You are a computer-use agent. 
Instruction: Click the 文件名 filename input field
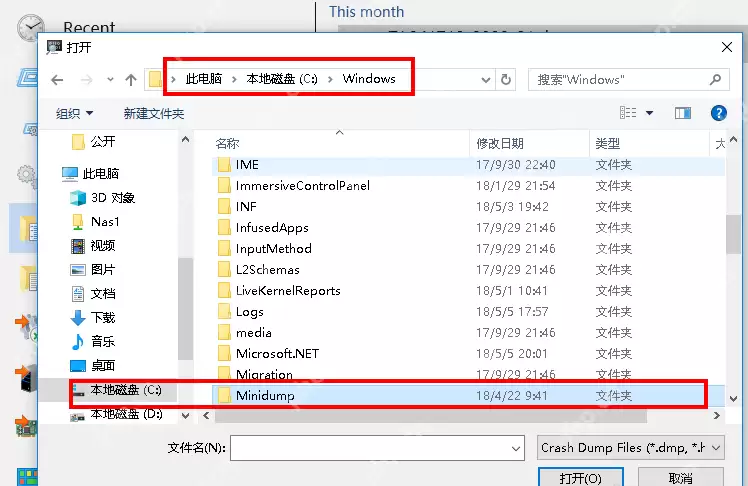coord(377,448)
